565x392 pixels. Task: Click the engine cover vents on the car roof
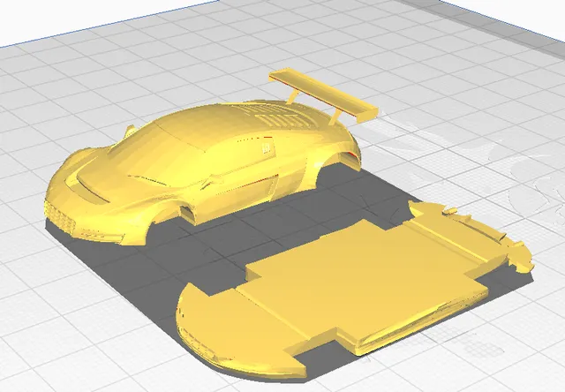(x=277, y=116)
